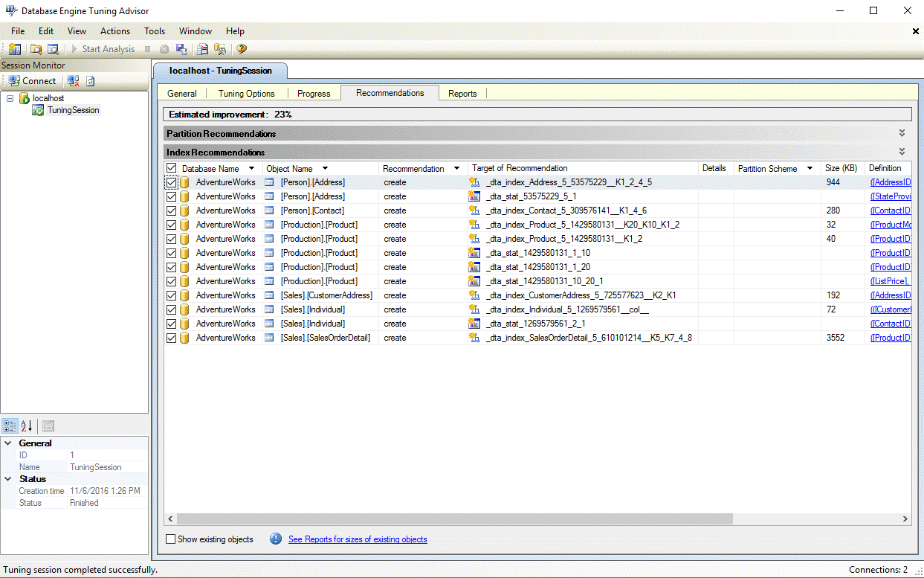This screenshot has height=578, width=924.
Task: Expand the Partition Recommendations section chevron
Action: tap(902, 133)
